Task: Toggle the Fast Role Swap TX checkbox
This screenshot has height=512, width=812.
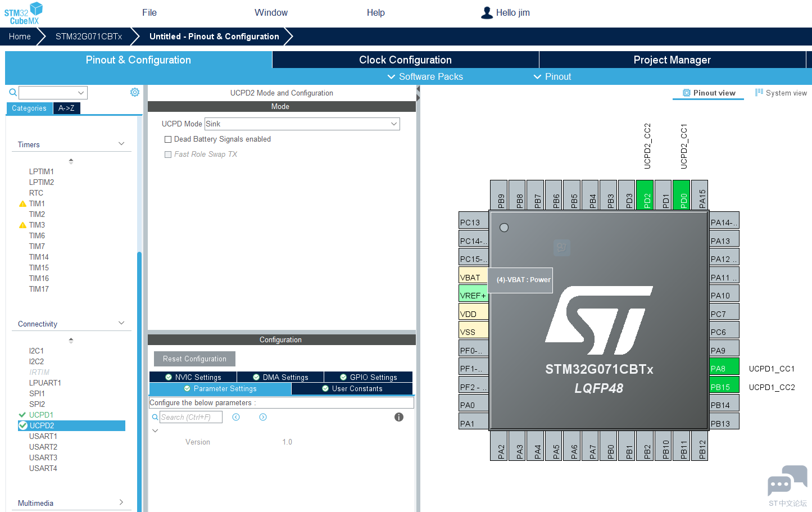Action: [167, 155]
